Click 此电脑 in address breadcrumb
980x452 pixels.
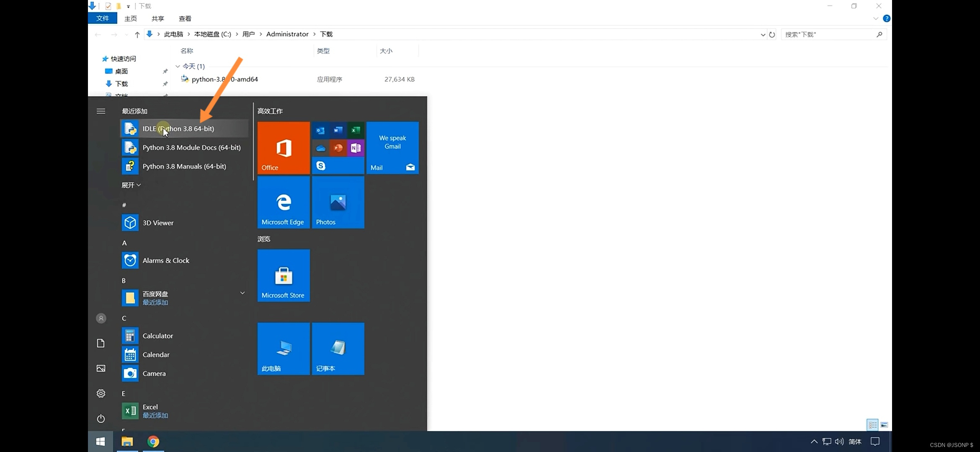pos(173,34)
